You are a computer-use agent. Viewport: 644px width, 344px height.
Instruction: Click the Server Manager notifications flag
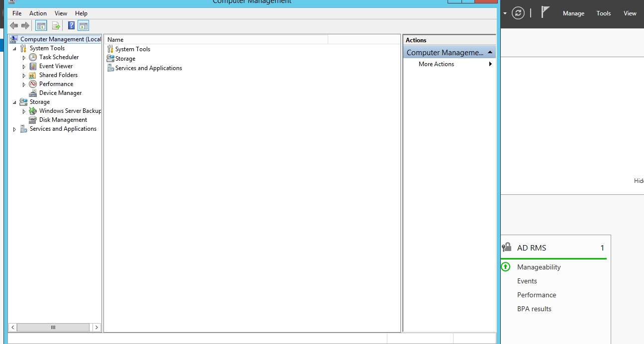546,13
